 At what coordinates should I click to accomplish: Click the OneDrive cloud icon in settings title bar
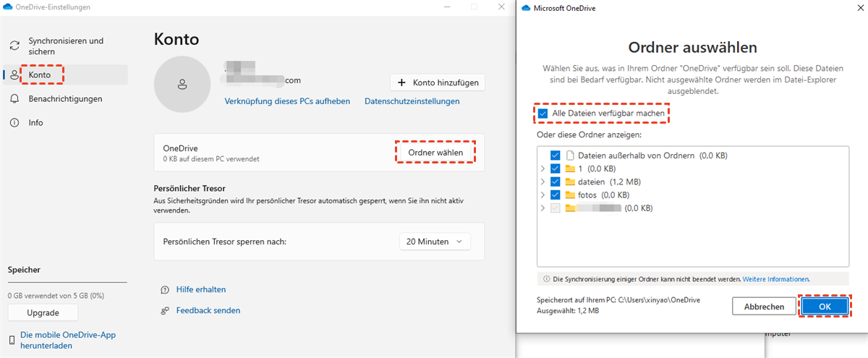8,7
